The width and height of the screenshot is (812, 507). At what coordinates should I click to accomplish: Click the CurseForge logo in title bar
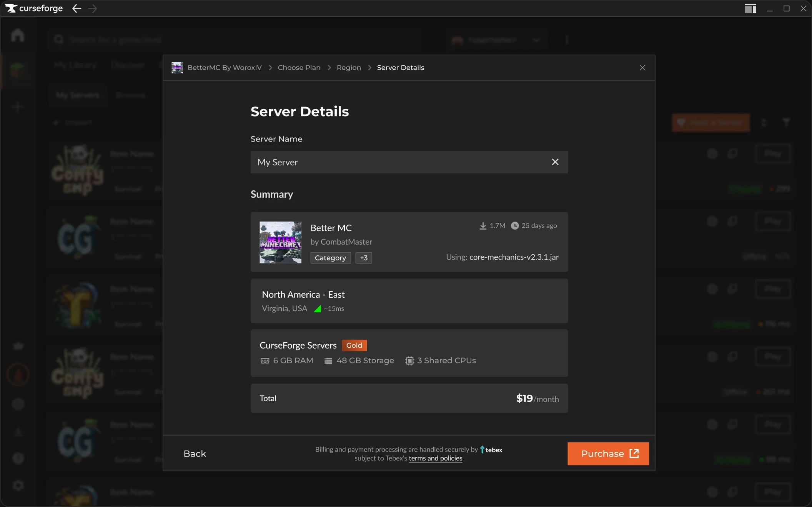coord(34,8)
